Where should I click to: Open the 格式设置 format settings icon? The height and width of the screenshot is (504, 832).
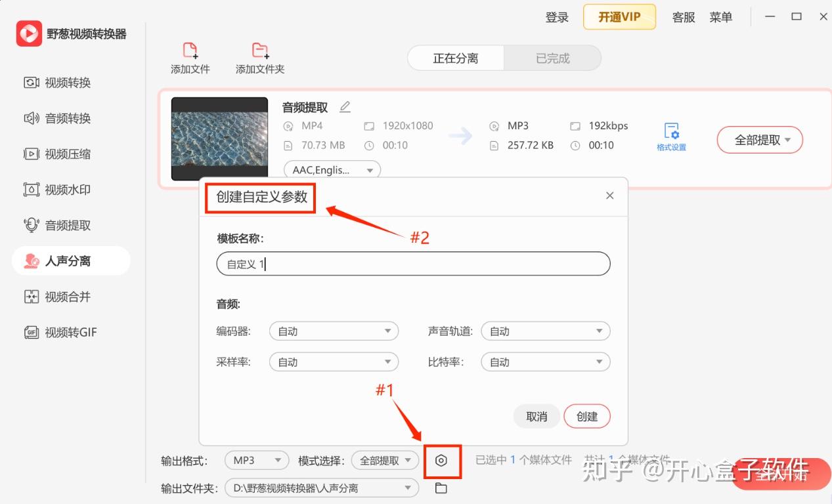pos(671,136)
